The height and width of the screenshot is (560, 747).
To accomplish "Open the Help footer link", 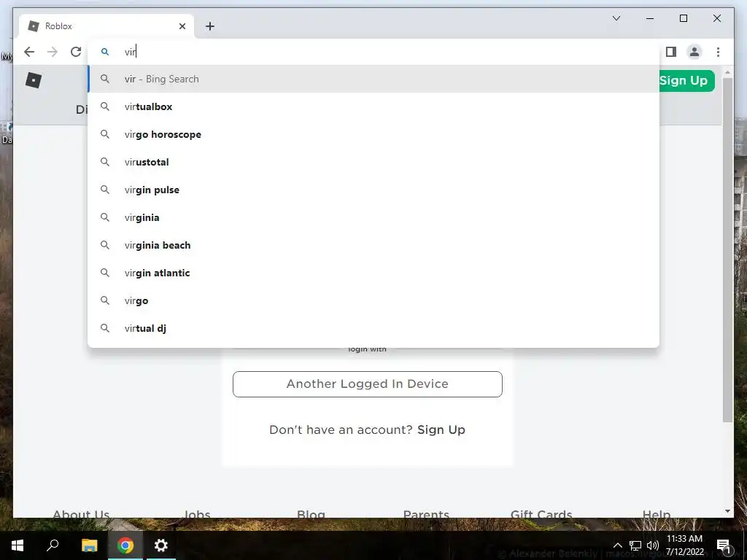I will (x=657, y=513).
